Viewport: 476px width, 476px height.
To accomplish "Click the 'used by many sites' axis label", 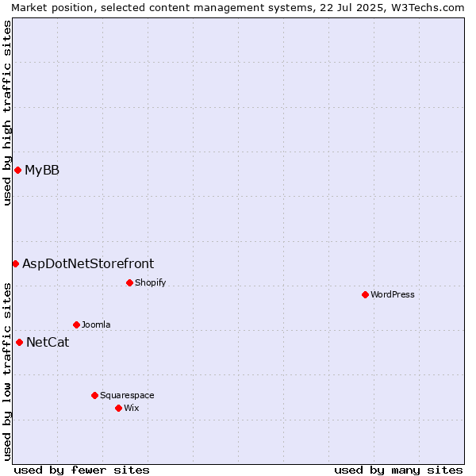I will 398,470.
